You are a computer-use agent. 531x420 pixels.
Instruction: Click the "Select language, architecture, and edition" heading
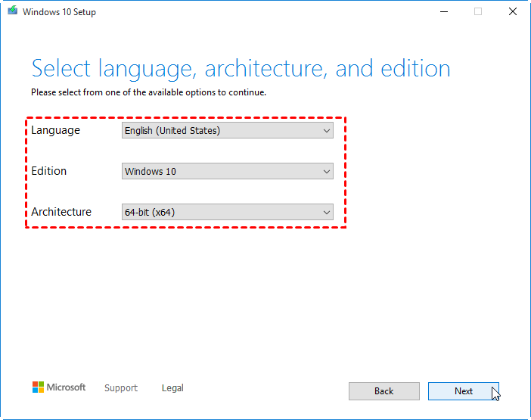tap(241, 69)
